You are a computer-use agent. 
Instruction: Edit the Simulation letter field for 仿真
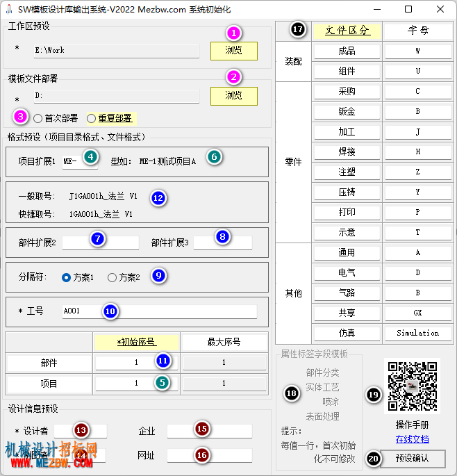[x=418, y=334]
